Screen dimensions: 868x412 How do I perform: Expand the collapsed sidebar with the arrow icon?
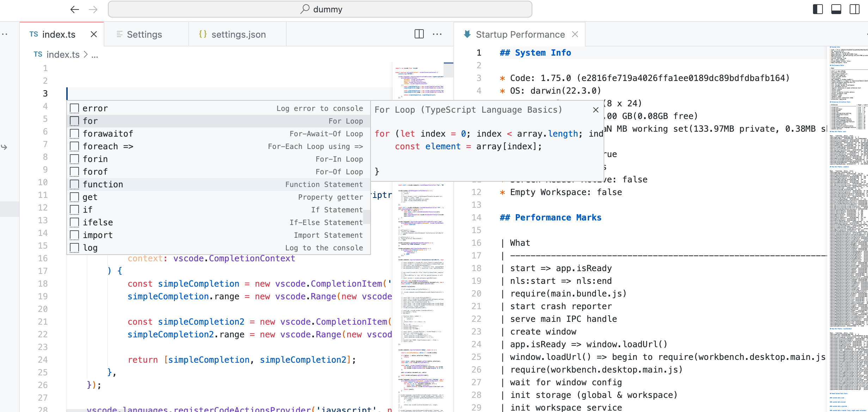pos(4,148)
